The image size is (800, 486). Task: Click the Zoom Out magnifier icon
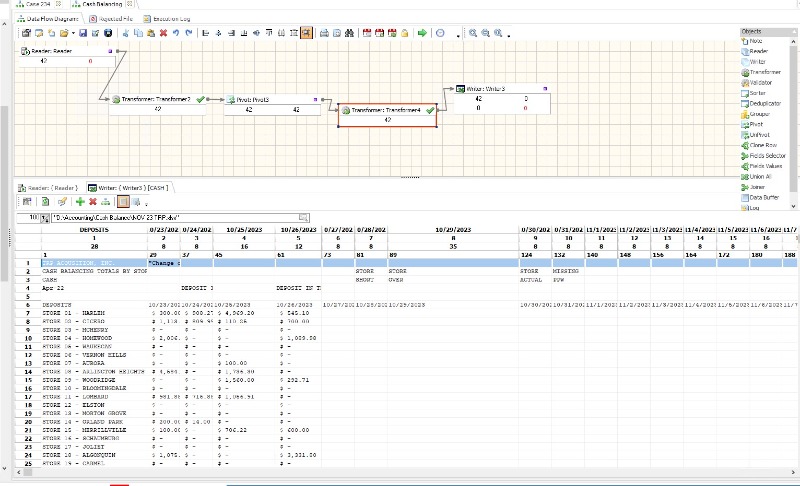tap(486, 33)
